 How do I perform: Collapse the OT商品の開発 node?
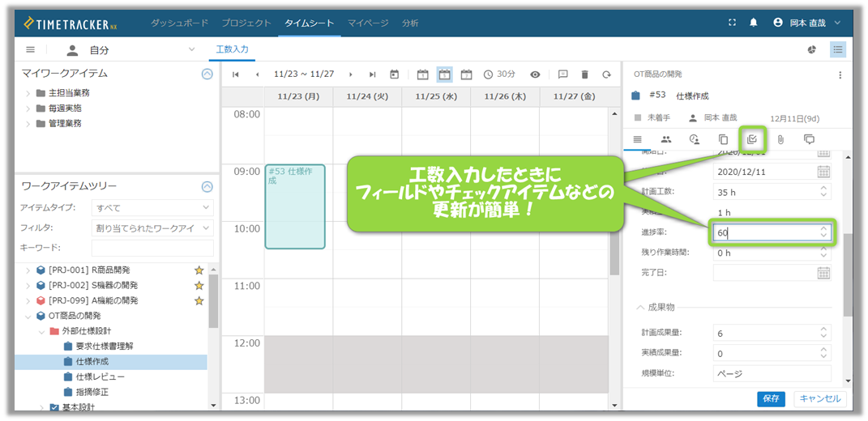pos(28,316)
